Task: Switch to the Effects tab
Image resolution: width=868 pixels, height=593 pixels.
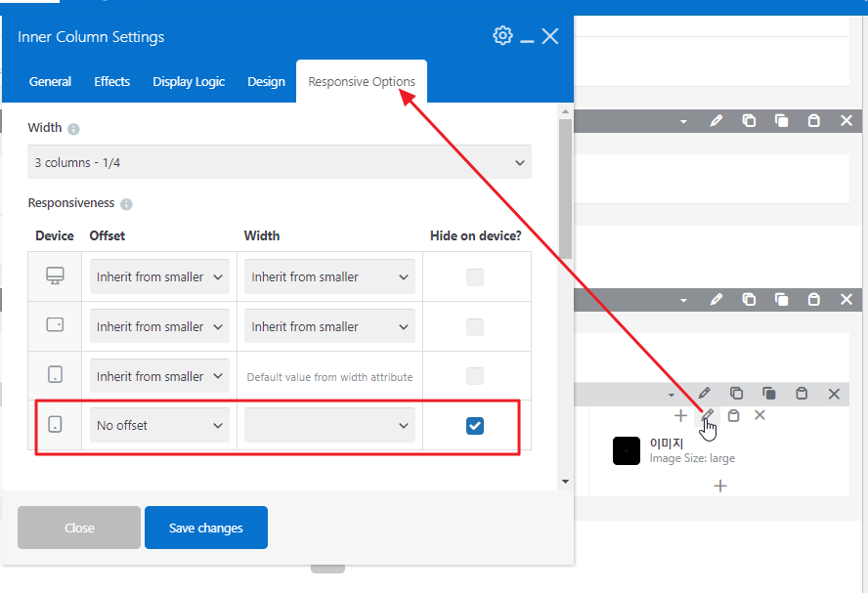Action: pos(111,82)
